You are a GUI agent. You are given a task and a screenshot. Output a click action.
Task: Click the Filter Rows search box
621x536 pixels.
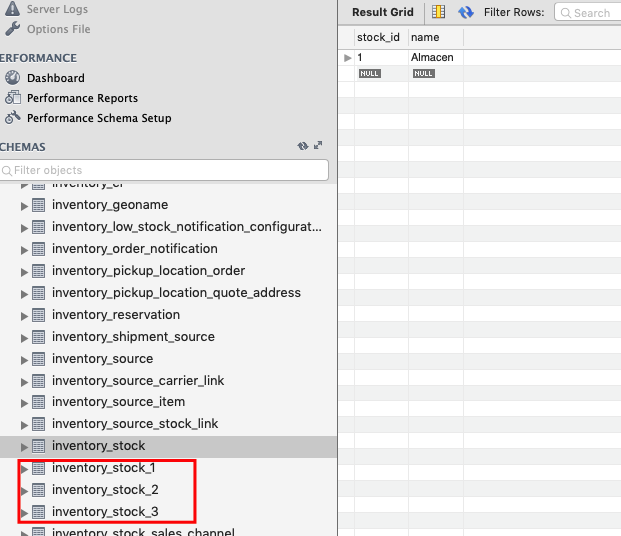(x=590, y=13)
